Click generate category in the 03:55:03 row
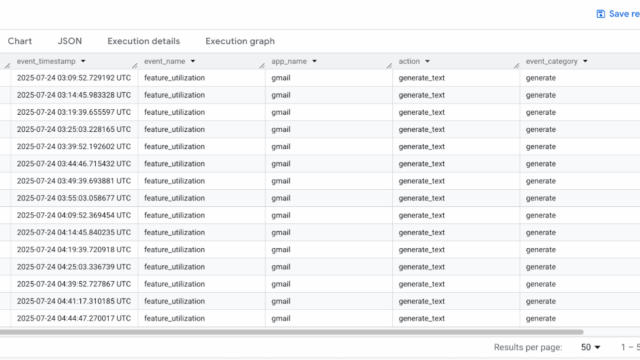This screenshot has width=640, height=360. tap(541, 198)
